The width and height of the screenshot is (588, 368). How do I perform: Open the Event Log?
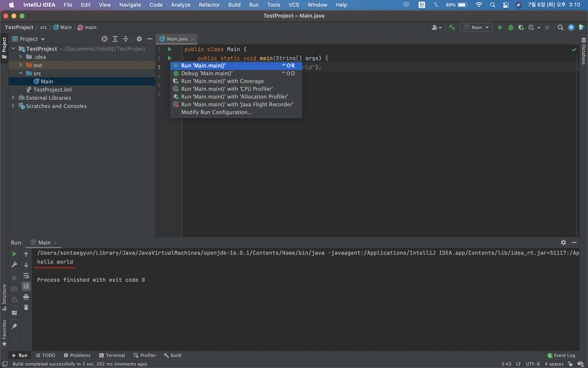click(561, 355)
